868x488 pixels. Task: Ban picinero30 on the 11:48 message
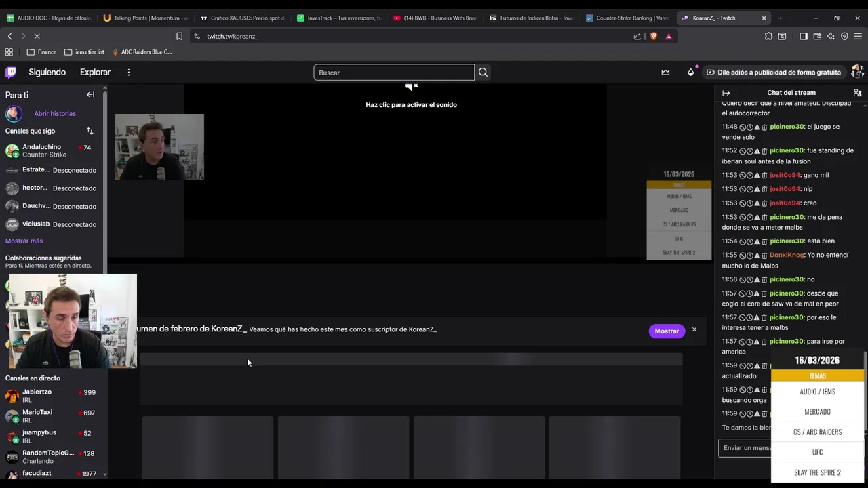click(743, 127)
